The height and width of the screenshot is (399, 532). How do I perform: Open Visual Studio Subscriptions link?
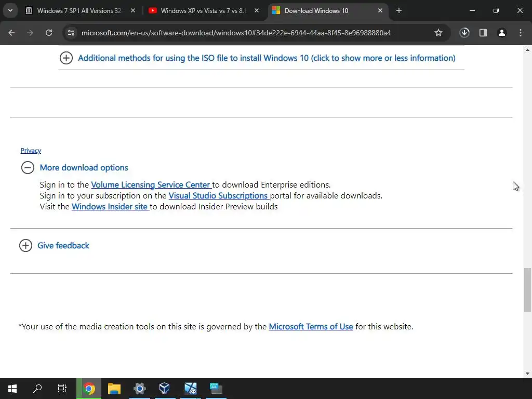(218, 196)
